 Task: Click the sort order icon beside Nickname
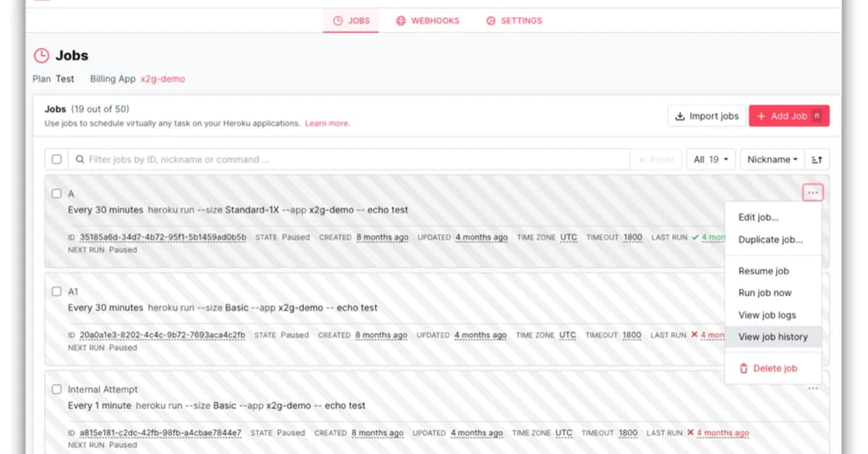817,160
